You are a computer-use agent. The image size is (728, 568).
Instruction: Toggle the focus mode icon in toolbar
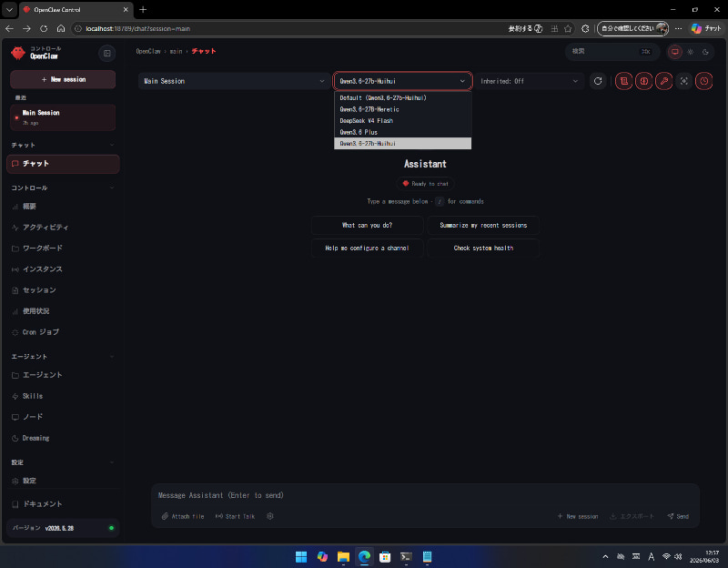684,81
